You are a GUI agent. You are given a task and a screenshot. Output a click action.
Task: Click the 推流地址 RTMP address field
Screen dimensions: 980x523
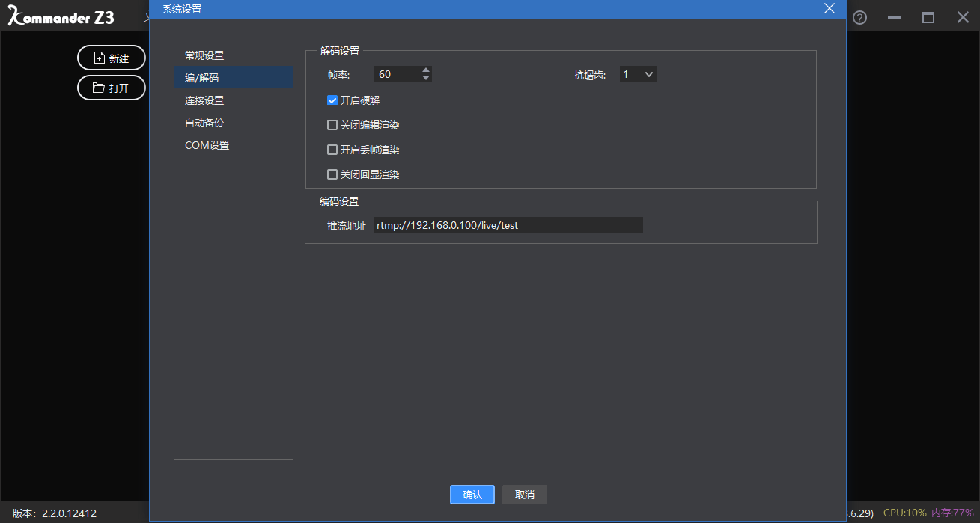(508, 224)
